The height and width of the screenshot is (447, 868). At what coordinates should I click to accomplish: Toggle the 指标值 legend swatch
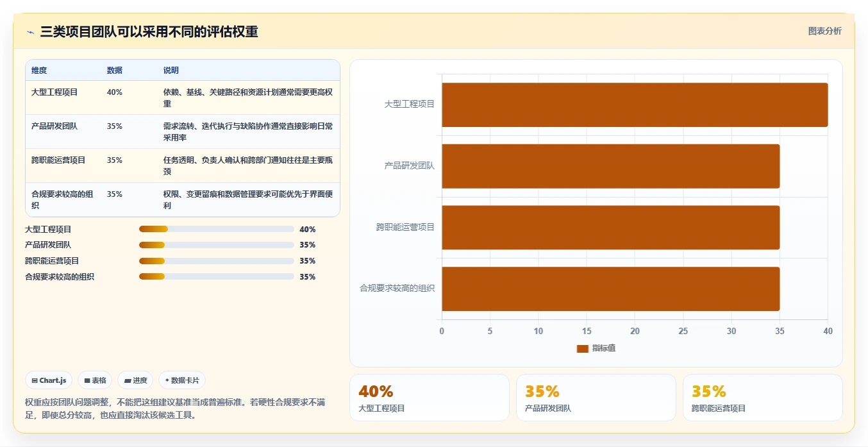pyautogui.click(x=582, y=348)
